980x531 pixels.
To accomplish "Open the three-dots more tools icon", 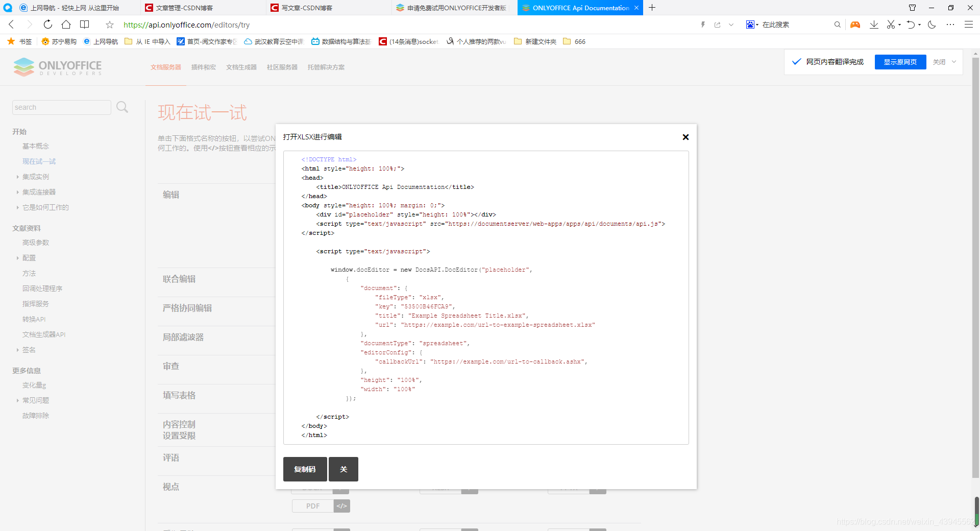I will click(x=950, y=25).
